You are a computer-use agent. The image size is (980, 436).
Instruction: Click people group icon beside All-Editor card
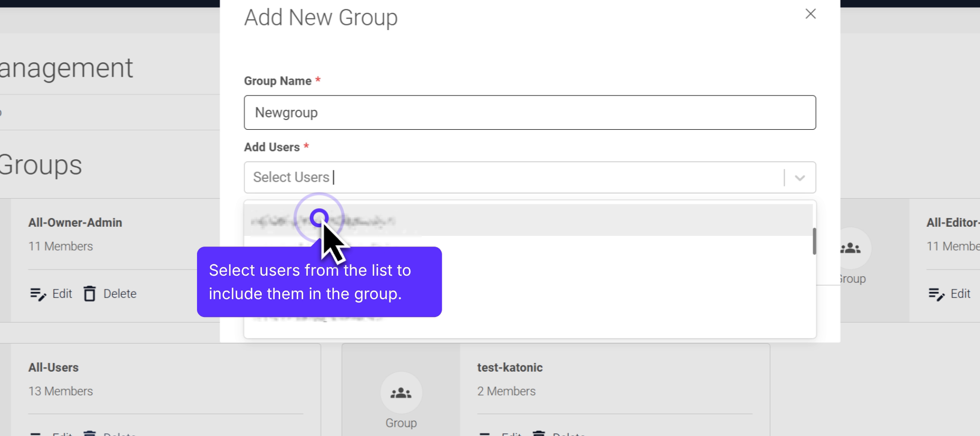point(850,249)
